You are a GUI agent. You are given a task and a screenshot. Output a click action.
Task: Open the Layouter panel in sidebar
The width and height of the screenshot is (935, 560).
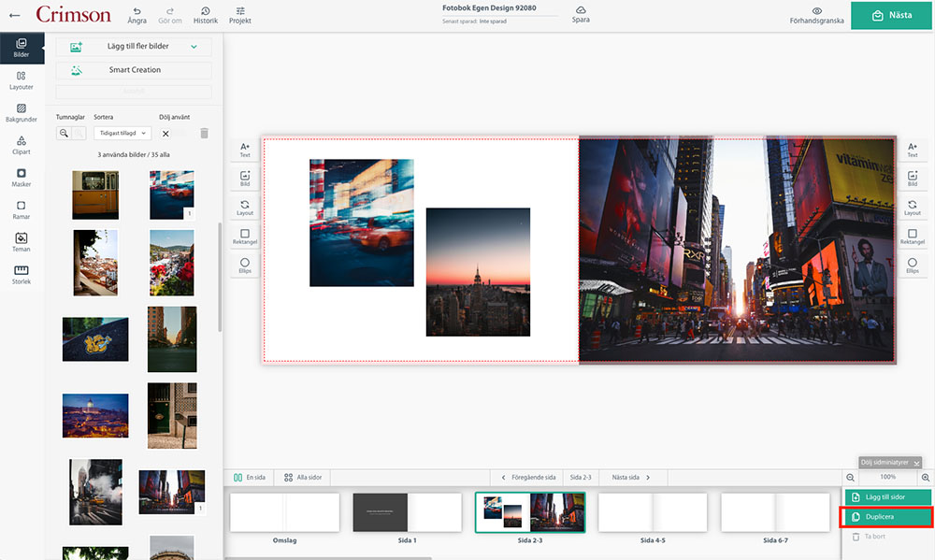tap(22, 80)
